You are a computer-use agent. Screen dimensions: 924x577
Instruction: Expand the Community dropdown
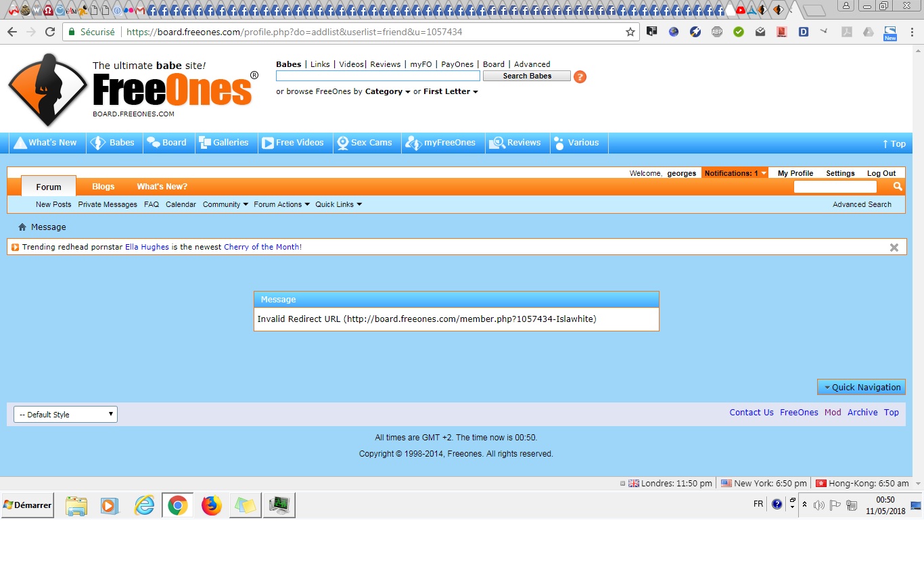tap(225, 204)
